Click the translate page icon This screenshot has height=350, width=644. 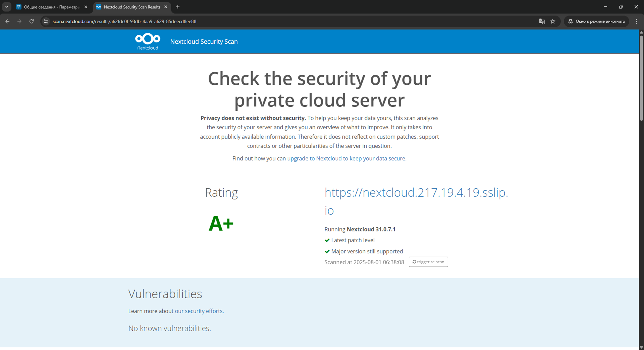542,21
